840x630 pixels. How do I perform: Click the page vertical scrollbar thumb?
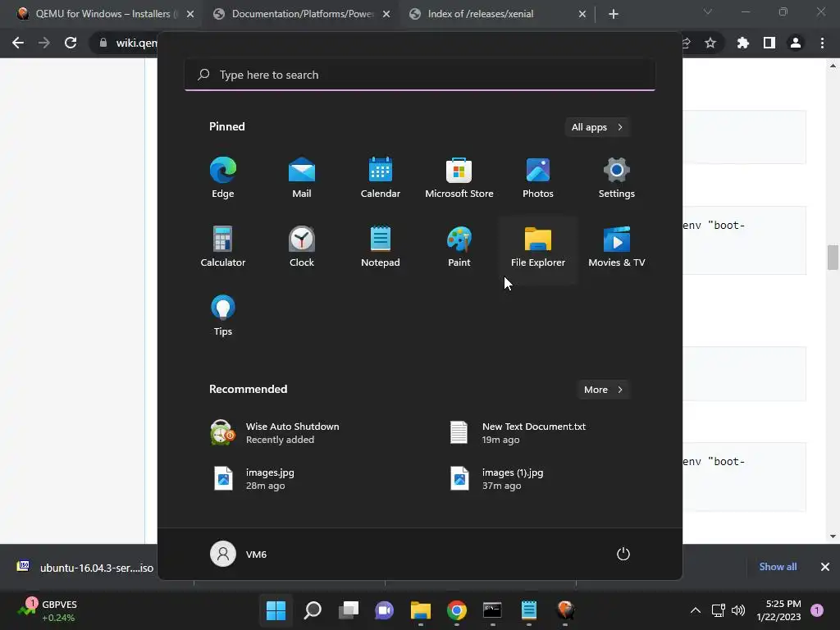tap(833, 258)
